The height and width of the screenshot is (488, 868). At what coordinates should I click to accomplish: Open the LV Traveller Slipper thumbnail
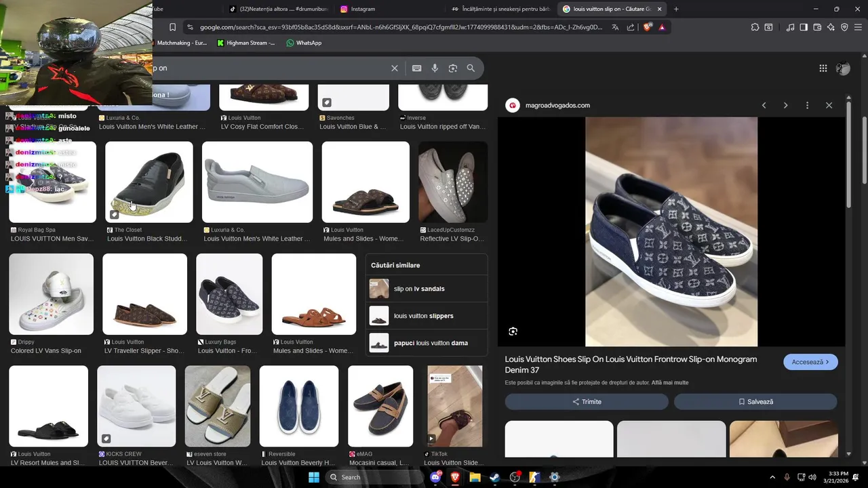(144, 294)
